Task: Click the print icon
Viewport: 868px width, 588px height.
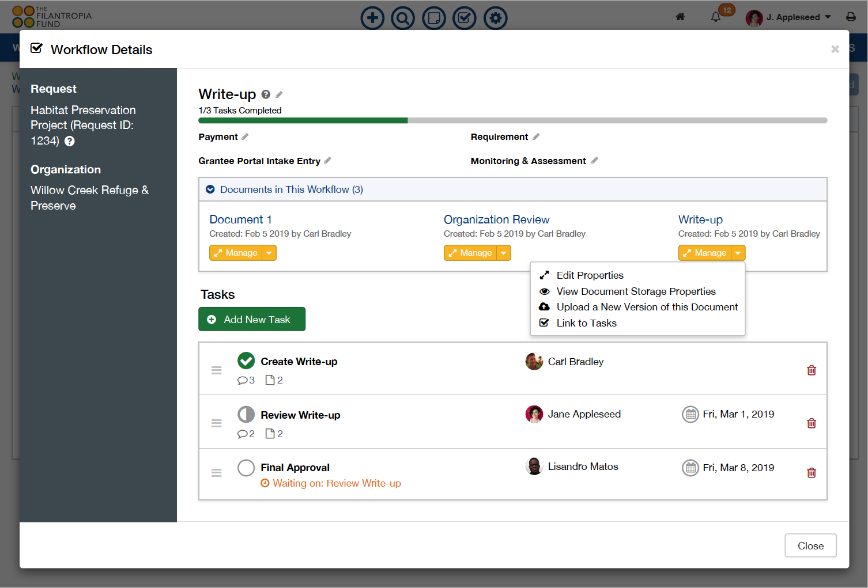Action: pos(851,17)
